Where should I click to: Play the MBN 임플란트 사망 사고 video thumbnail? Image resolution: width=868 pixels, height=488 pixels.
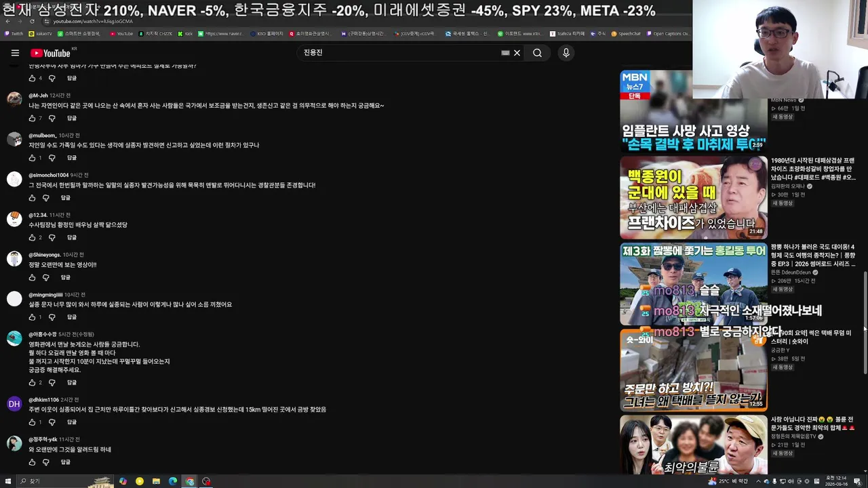point(693,111)
